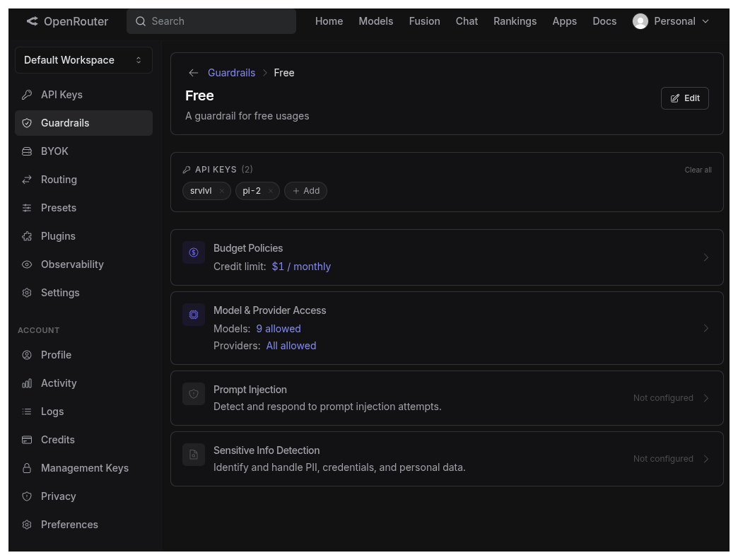Viewport: 738px width, 560px height.
Task: Open Fusion in top navigation
Action: (424, 21)
